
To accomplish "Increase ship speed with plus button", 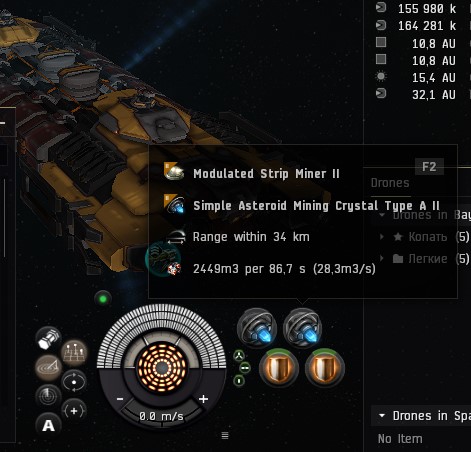I will pyautogui.click(x=203, y=399).
